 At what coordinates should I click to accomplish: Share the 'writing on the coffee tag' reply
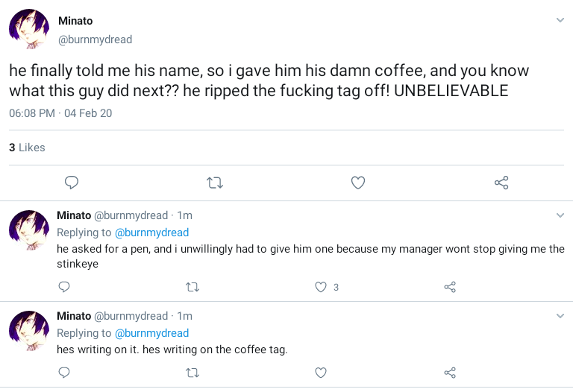point(449,373)
